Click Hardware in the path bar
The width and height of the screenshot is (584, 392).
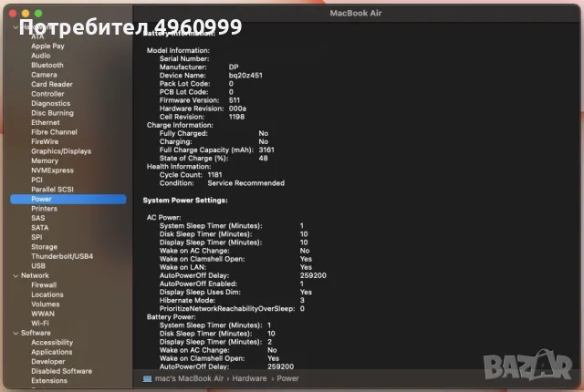pyautogui.click(x=249, y=378)
